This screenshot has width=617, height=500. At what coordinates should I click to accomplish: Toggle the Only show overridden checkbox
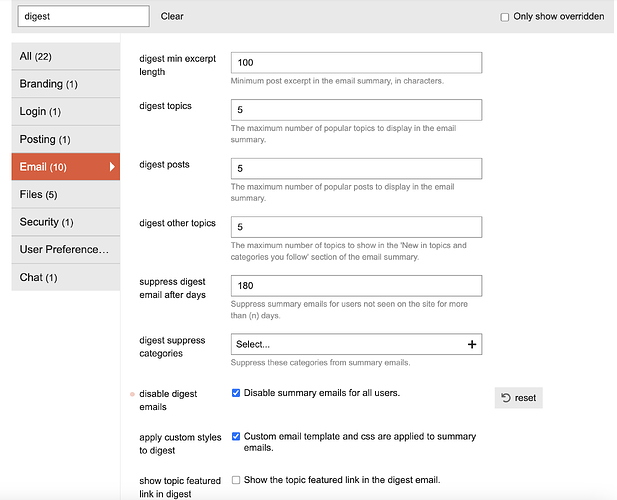point(504,17)
